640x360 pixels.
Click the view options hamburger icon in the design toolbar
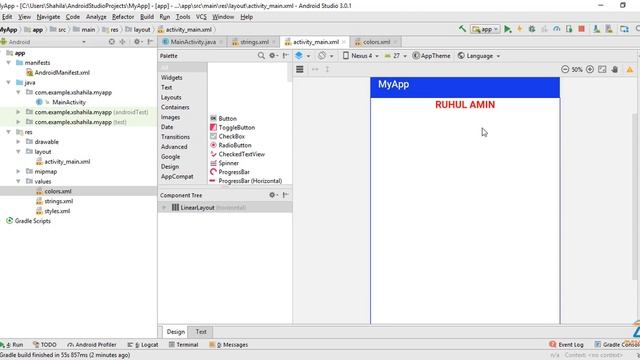[x=300, y=69]
